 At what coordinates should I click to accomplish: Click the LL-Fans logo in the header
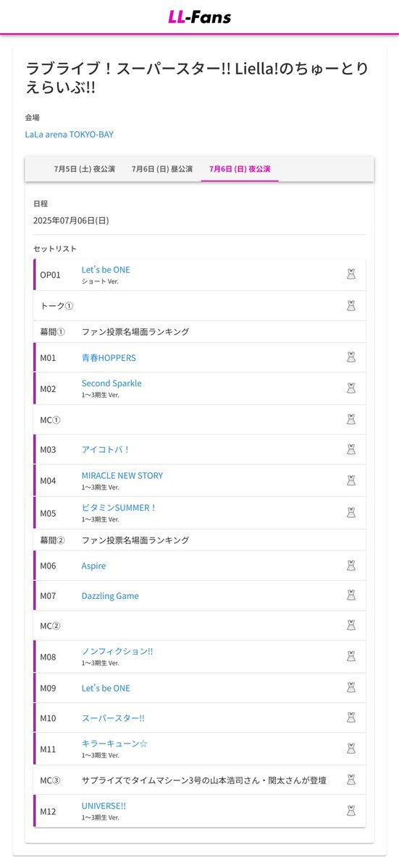(x=200, y=17)
